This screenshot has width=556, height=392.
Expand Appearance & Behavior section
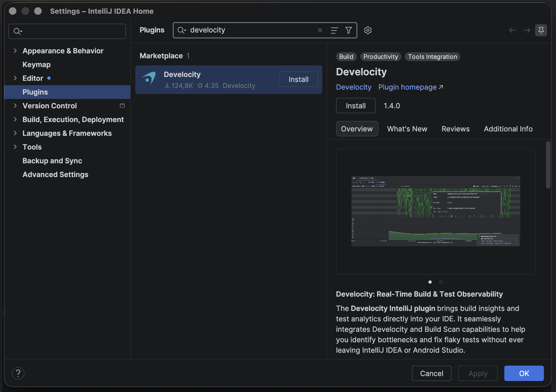click(x=15, y=51)
